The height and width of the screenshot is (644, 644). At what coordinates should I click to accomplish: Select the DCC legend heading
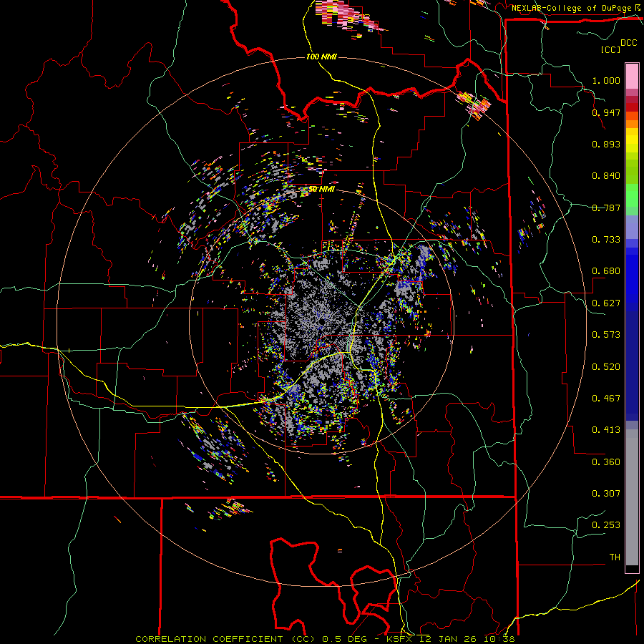click(x=628, y=43)
